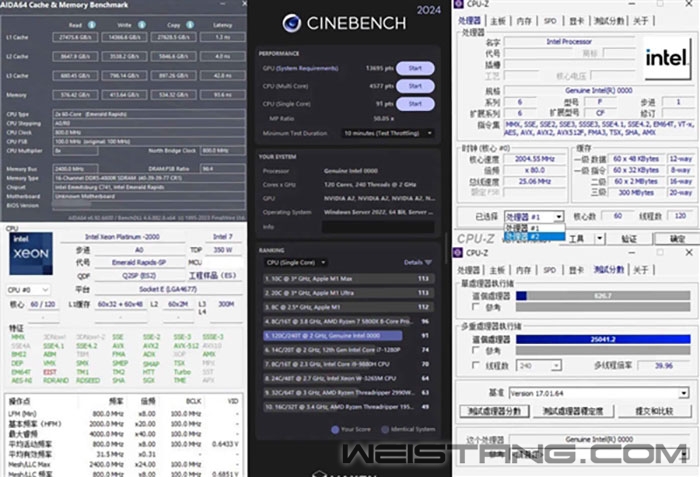The image size is (700, 477).
Task: Enable the multi-thread 参考 checkbox in CPU-Z
Action: pyautogui.click(x=476, y=350)
